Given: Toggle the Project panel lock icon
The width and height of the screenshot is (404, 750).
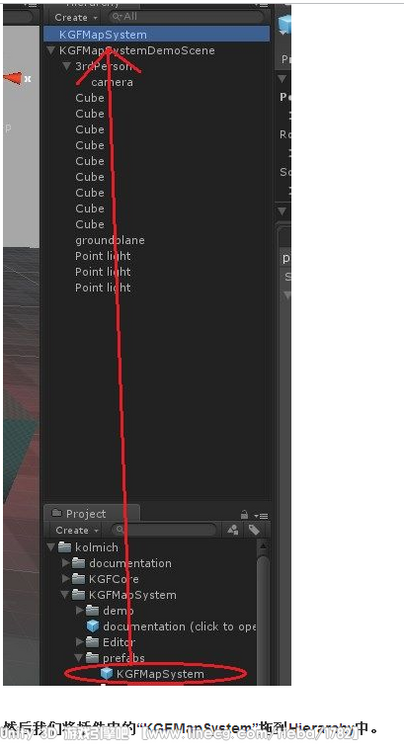Looking at the screenshot, I should coord(244,515).
